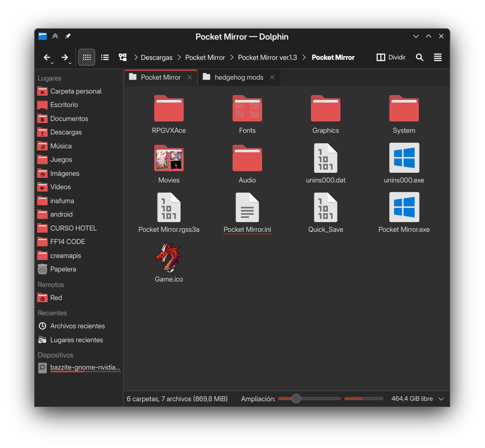Open Dolphin window menu icon
The width and height of the screenshot is (485, 448).
pyautogui.click(x=43, y=36)
